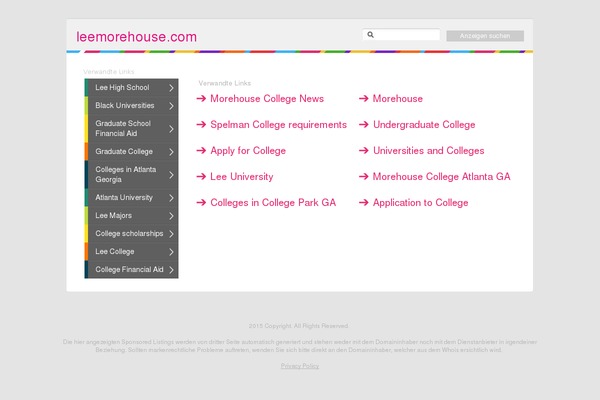Click the arrow icon before Spelman College requirements

tap(201, 125)
